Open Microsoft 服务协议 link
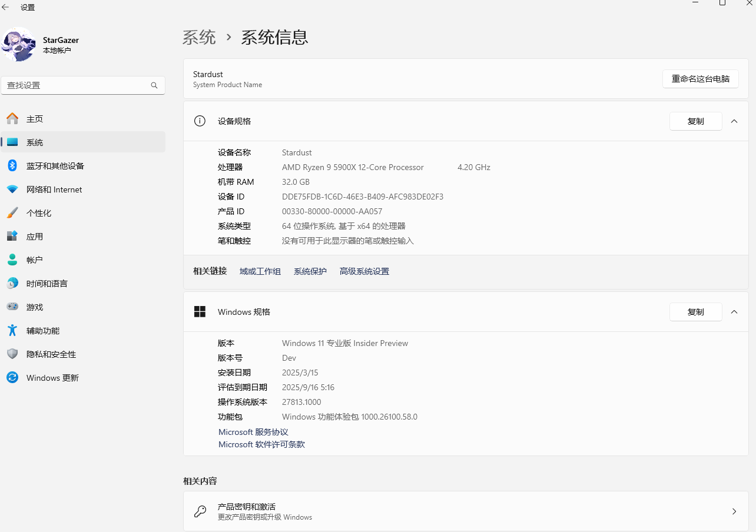Viewport: 756px width, 532px height. (x=253, y=432)
